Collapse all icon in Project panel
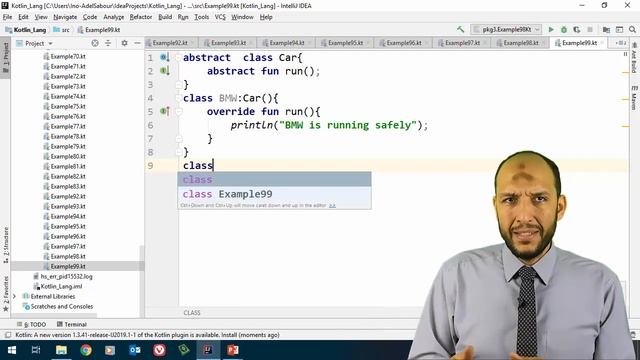 click(x=108, y=43)
